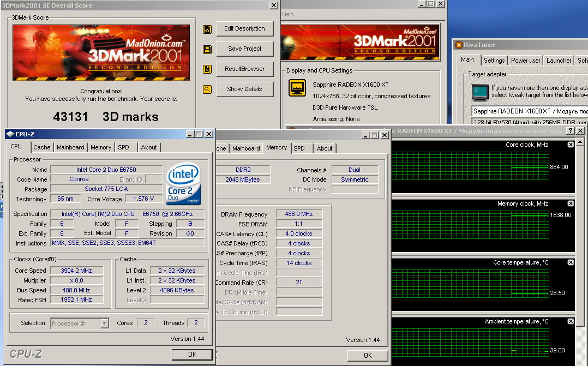Click the DC Mode value Symmetric
Viewport: 588px width, 366px height.
click(355, 179)
